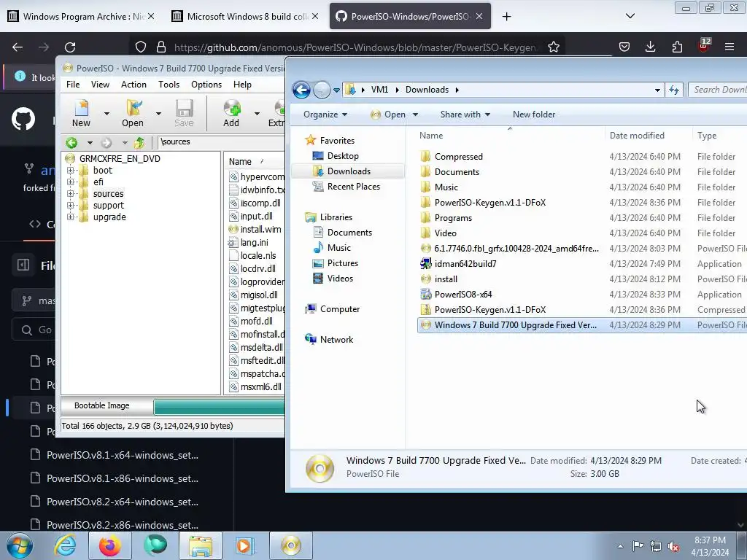The width and height of the screenshot is (747, 560).
Task: Select Computer in Explorer sidebar
Action: coord(340,309)
